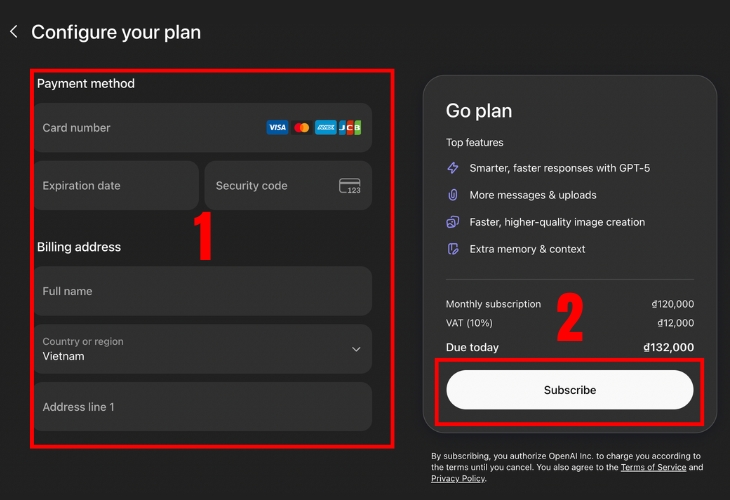Screen dimensions: 730x500
Task: Click the CVC card icon in Security code
Action: (349, 186)
